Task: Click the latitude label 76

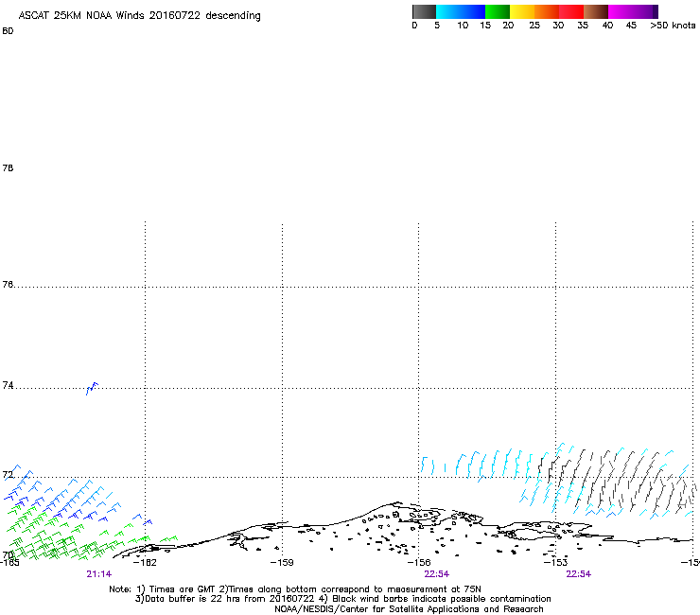Action: point(8,284)
